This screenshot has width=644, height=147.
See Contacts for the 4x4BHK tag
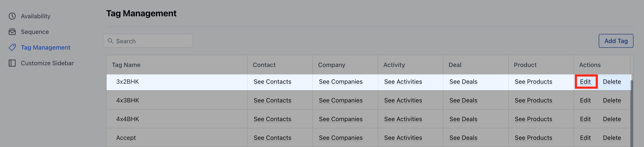click(x=272, y=119)
